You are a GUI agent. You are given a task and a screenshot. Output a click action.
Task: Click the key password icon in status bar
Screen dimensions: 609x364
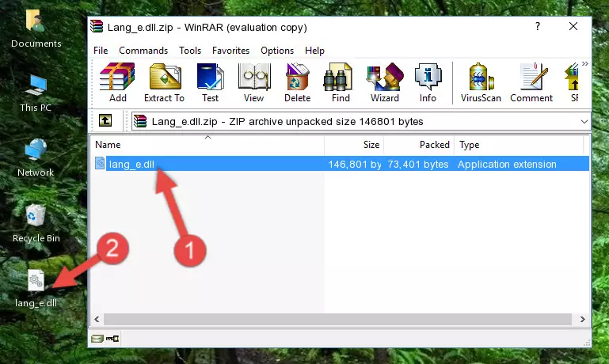coord(112,339)
